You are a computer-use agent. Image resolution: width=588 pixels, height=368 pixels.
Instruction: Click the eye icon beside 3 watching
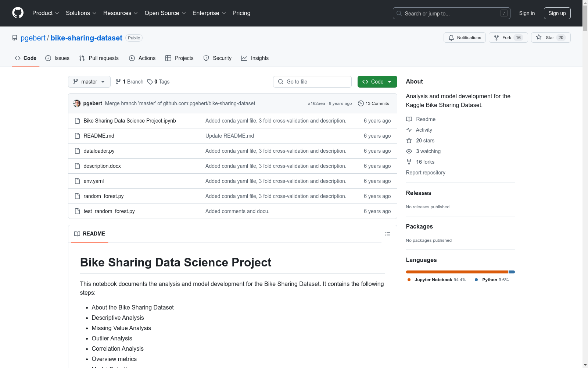409,151
